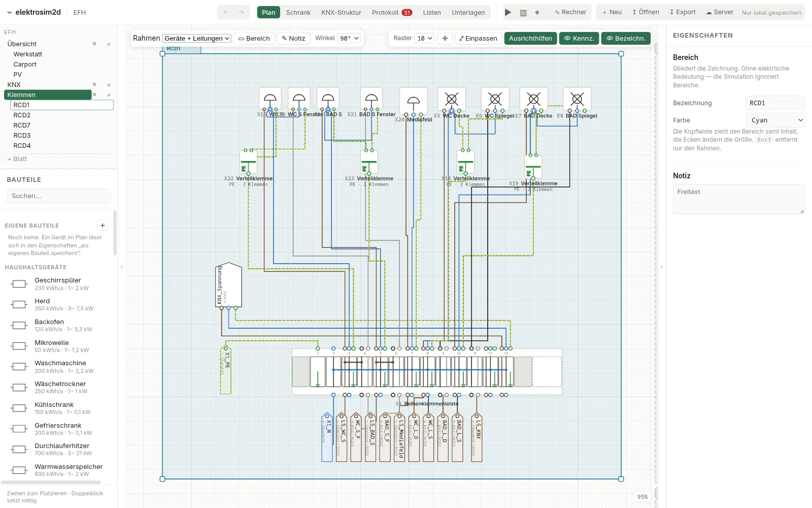812x508 pixels.
Task: Start the simulation with the play icon
Action: point(508,12)
